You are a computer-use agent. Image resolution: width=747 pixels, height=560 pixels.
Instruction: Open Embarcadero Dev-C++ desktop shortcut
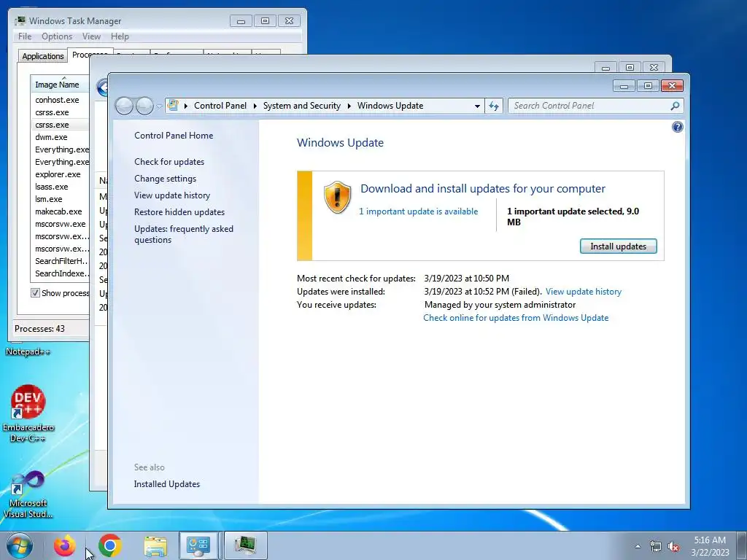pos(28,413)
